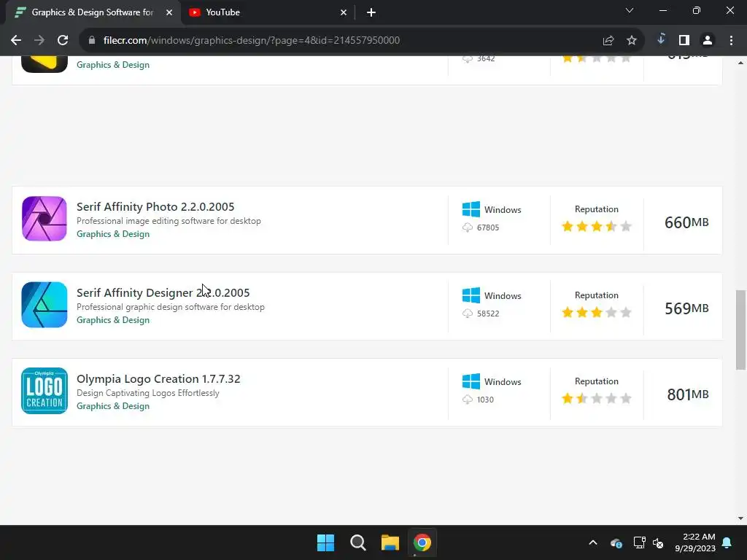Click the star rating for Affinity Designer
The image size is (747, 560).
tap(597, 312)
